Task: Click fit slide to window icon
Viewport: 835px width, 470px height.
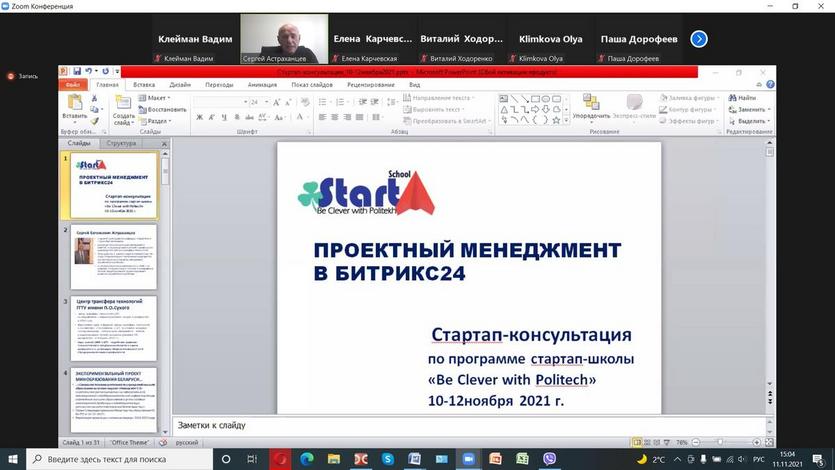Action: [769, 442]
